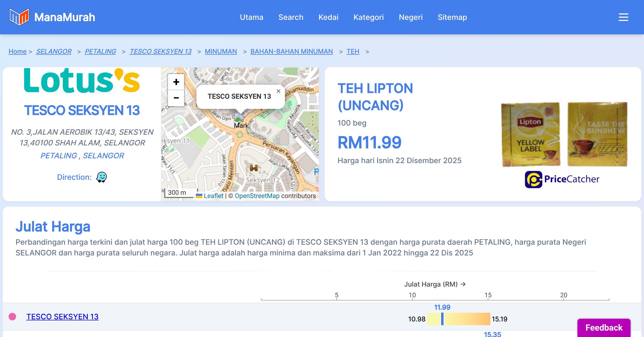Click the ManaMurah logo icon
The image size is (644, 337).
click(19, 17)
